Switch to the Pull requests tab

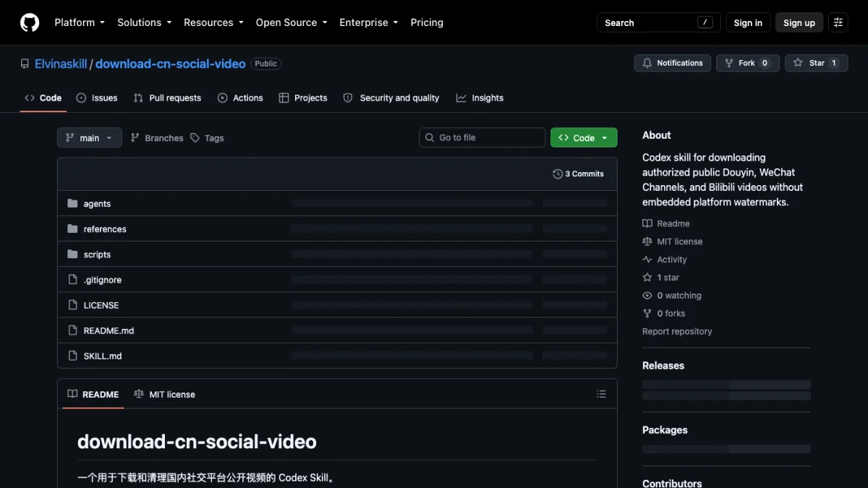(168, 98)
